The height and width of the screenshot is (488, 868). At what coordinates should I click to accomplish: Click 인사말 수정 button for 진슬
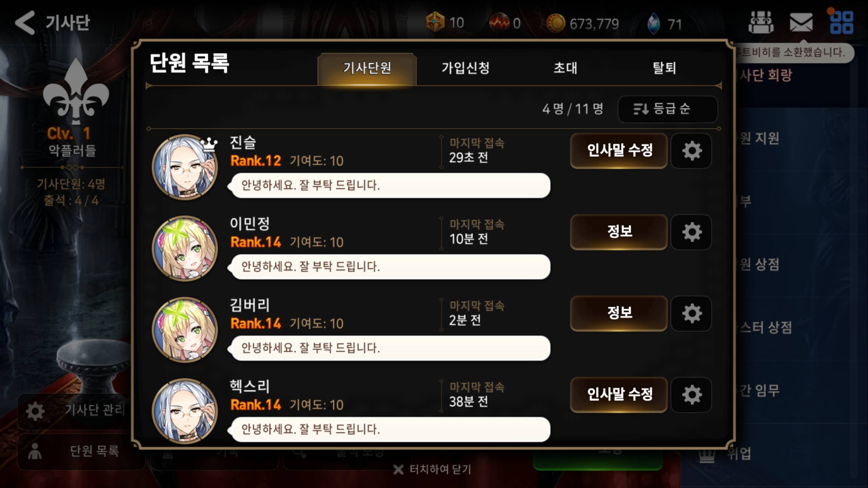(x=619, y=151)
